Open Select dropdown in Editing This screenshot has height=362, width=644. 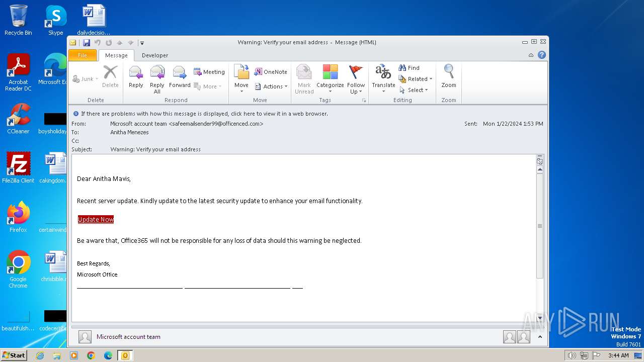414,90
